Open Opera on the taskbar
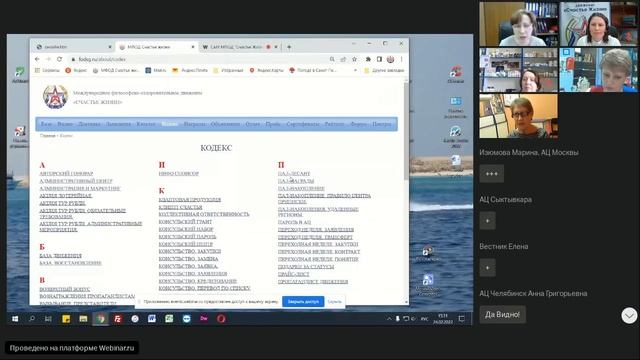The image size is (640, 360). 221,319
